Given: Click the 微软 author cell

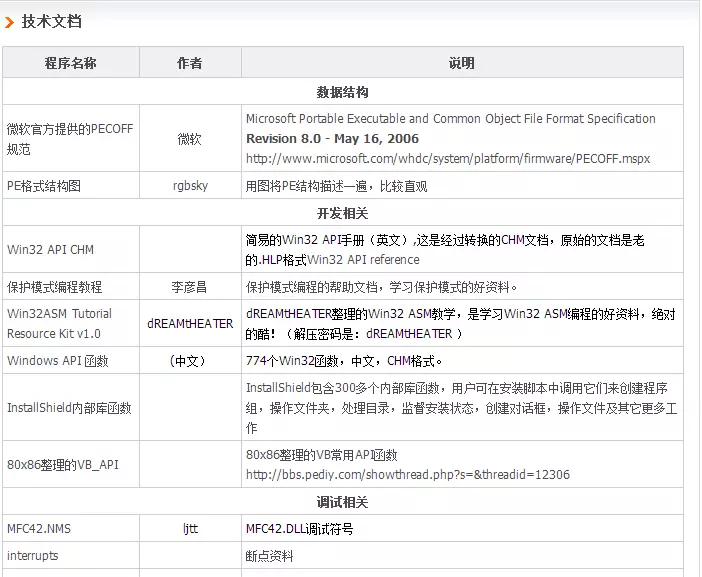Looking at the screenshot, I should point(190,139).
